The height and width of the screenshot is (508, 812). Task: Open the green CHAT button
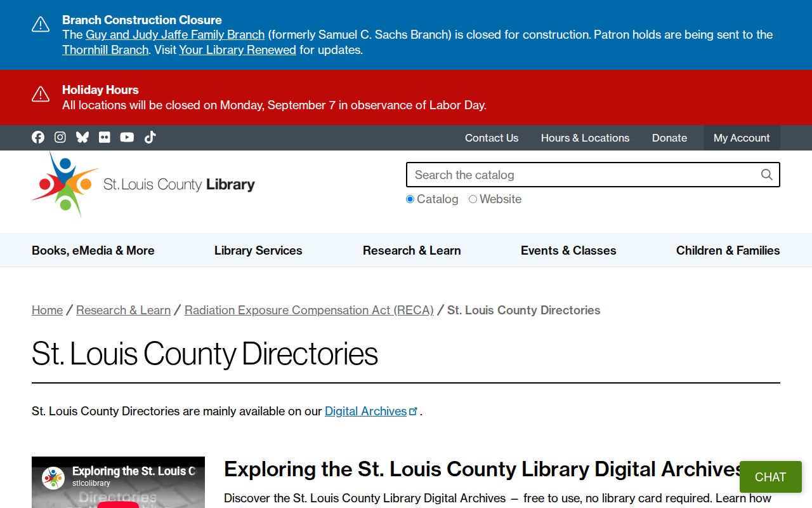click(x=770, y=477)
